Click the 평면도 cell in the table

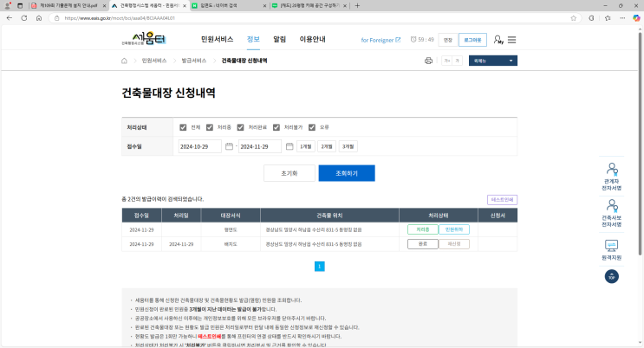pos(231,229)
